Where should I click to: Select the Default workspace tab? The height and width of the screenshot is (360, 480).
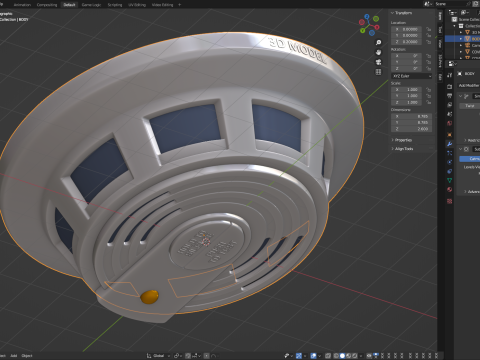[69, 5]
